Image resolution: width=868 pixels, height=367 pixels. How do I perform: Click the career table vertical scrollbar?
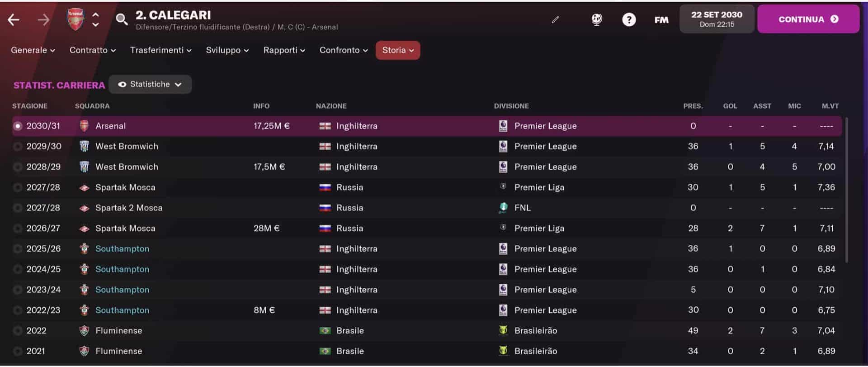846,190
